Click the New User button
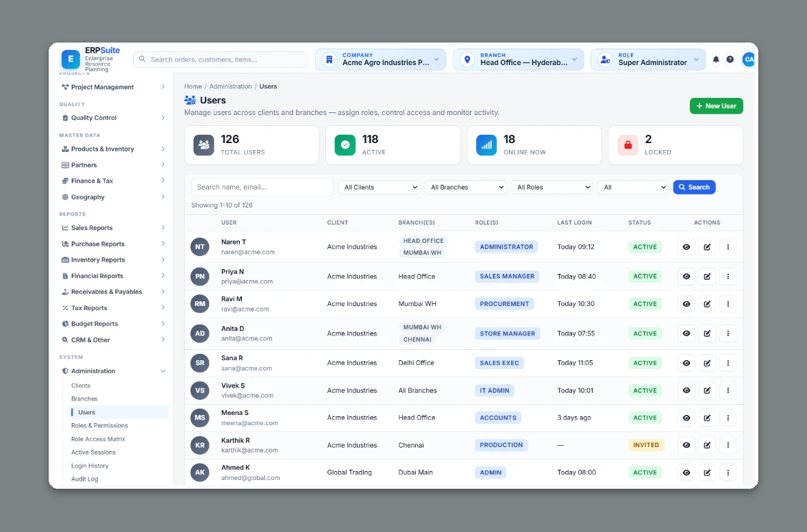The height and width of the screenshot is (532, 807). pos(716,106)
